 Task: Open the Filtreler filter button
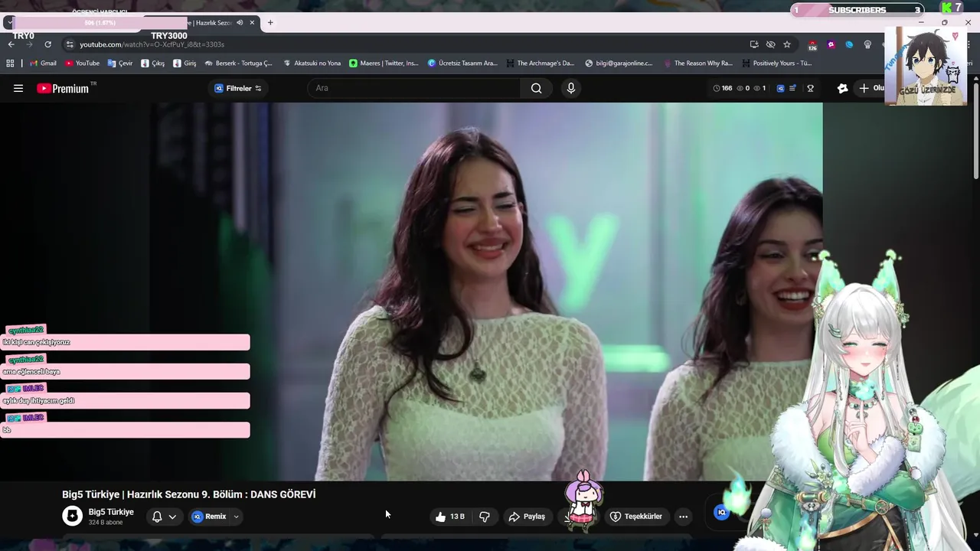click(238, 88)
